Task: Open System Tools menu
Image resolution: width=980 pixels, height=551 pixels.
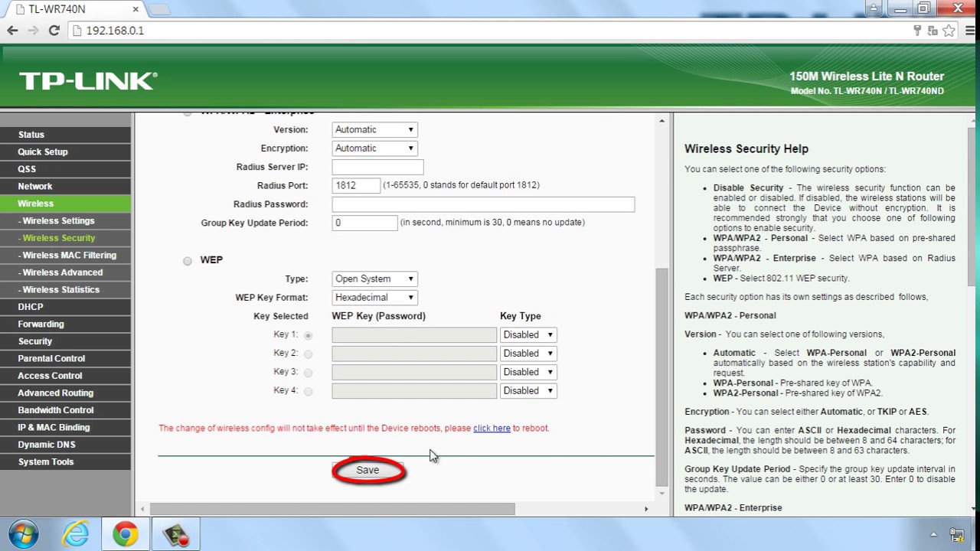Action: 65,461
